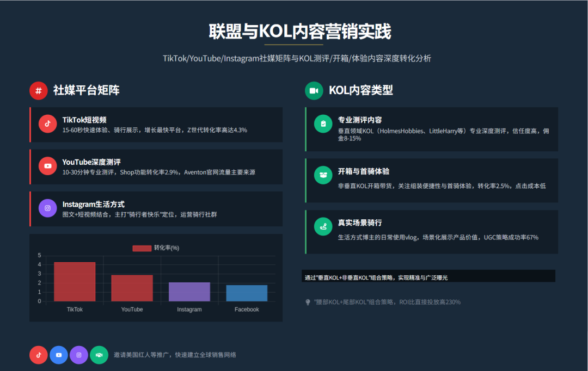The image size is (588, 371).
Task: Click the 联盟与KOL内容营销实践 main title
Action: point(300,32)
